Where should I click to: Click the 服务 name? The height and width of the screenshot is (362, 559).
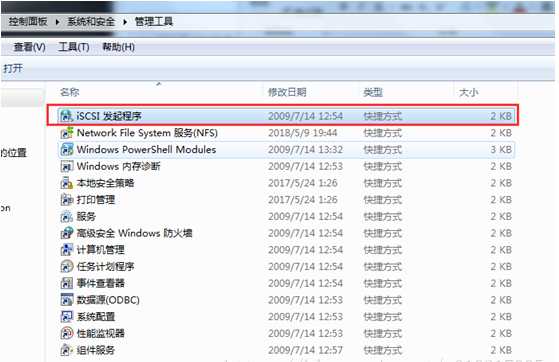86,216
